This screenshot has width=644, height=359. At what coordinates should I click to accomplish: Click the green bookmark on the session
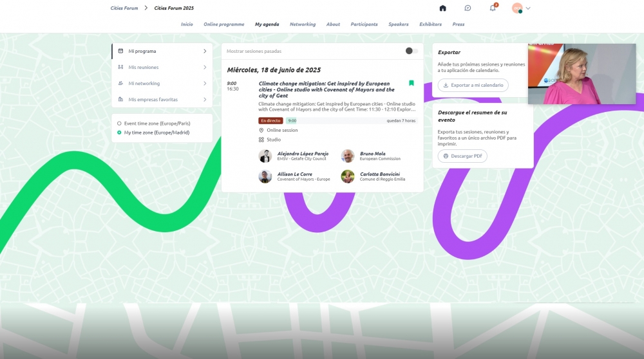tap(411, 83)
